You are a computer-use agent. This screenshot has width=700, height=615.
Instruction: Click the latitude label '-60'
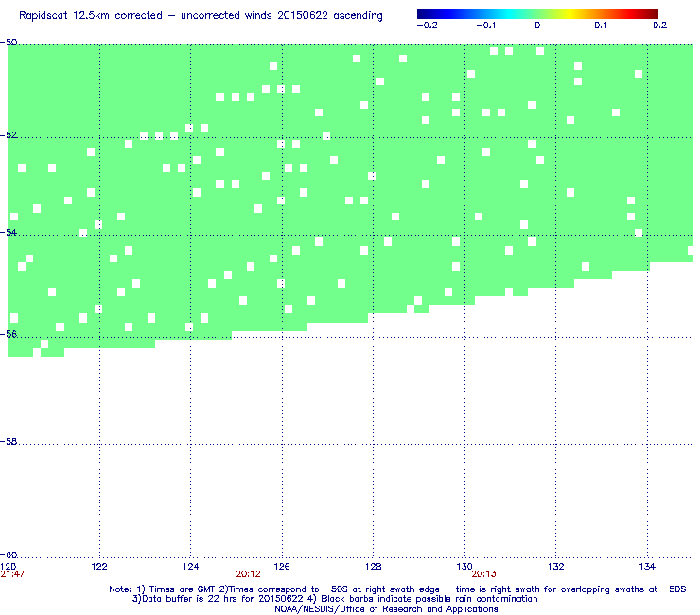tap(9, 554)
